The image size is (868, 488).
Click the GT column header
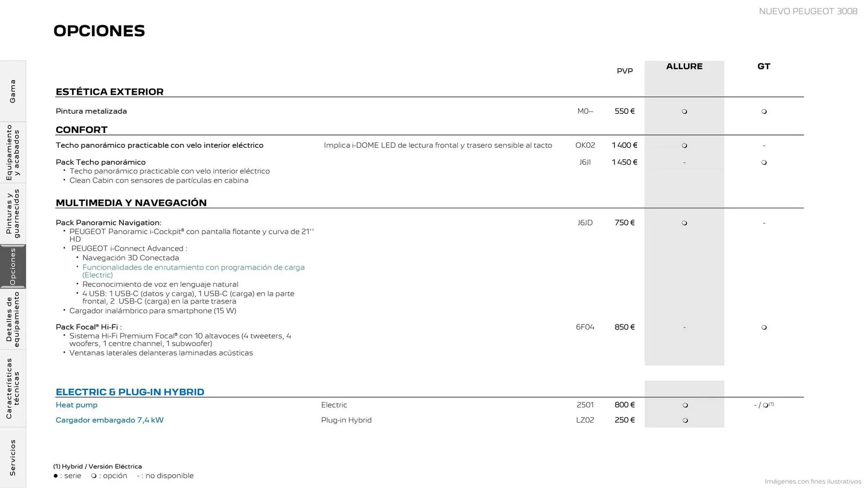[764, 66]
